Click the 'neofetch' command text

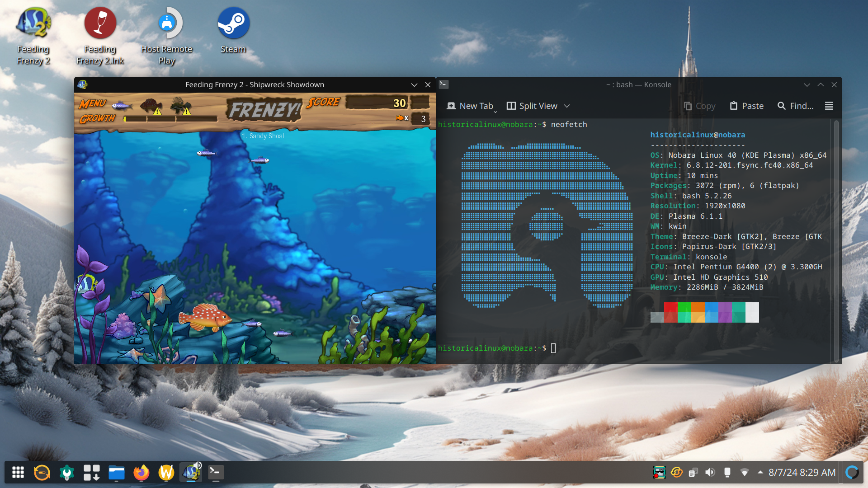coord(569,124)
